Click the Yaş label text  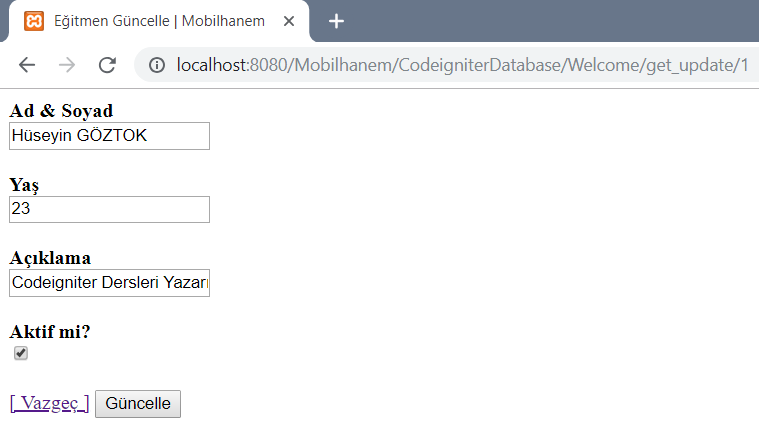(x=24, y=184)
